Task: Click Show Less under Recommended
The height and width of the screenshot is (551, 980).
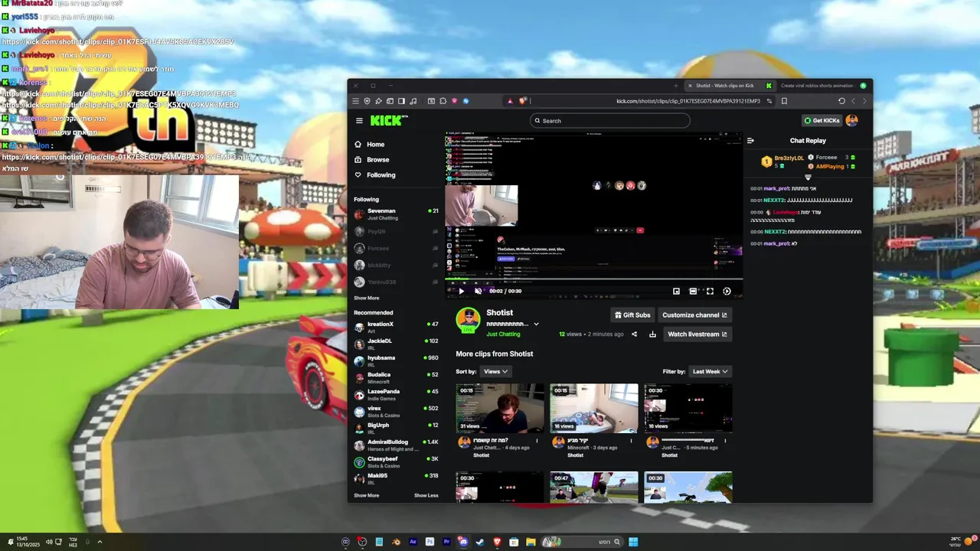Action: 426,495
